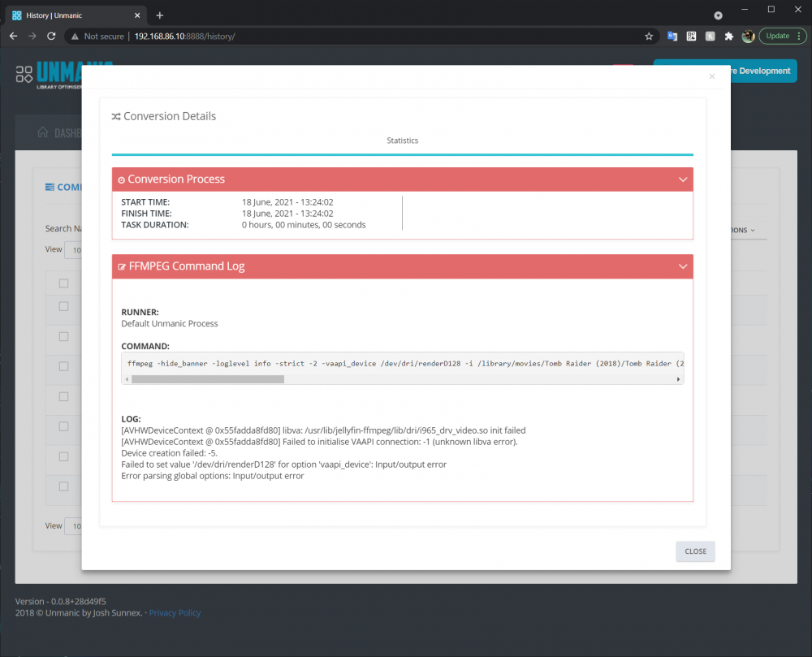The width and height of the screenshot is (812, 657).
Task: Click the FFMPEG Command Log edit icon
Action: tap(122, 266)
